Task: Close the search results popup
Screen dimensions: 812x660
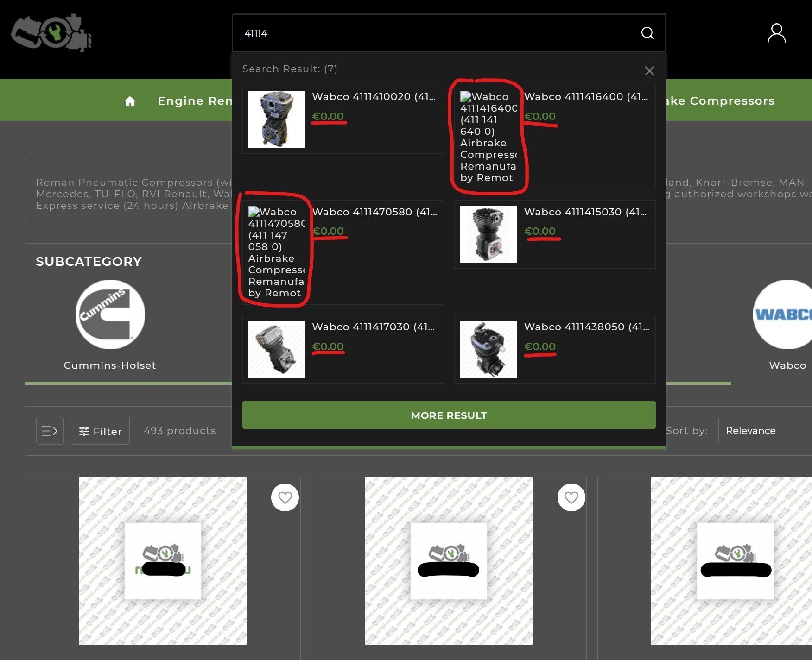Action: click(x=649, y=71)
